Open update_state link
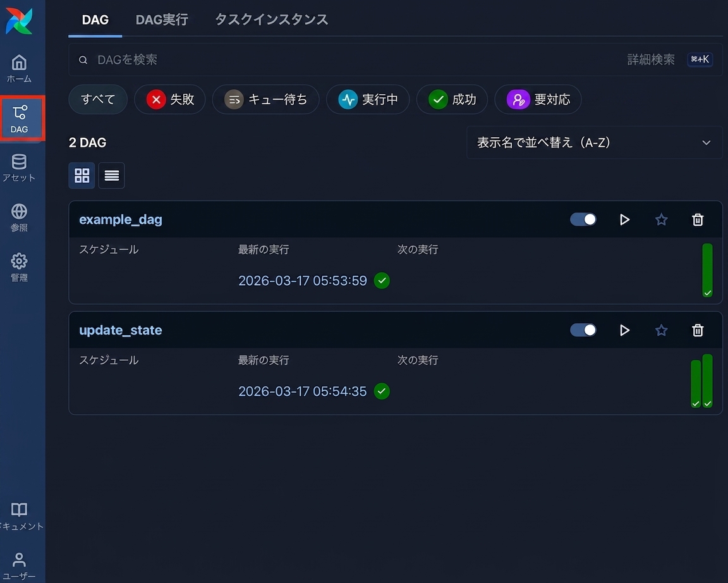This screenshot has height=583, width=728. (x=121, y=330)
